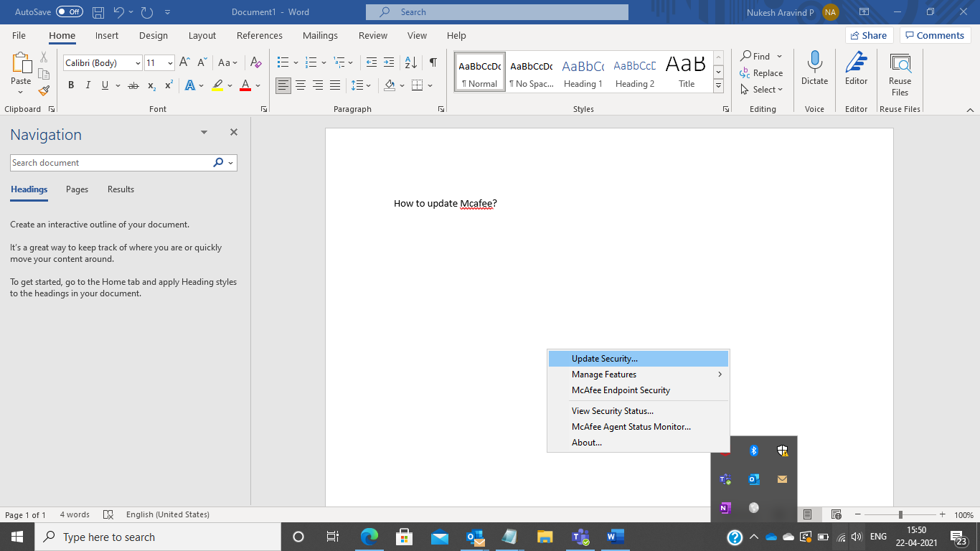Undo the last action
Image resolution: width=980 pixels, height=551 pixels.
[x=119, y=12]
